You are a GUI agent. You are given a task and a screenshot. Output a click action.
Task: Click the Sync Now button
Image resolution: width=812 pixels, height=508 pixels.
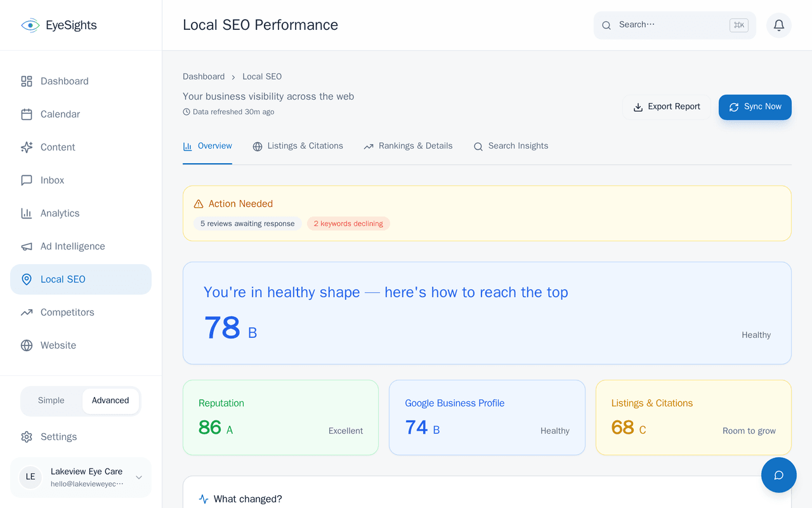point(755,107)
